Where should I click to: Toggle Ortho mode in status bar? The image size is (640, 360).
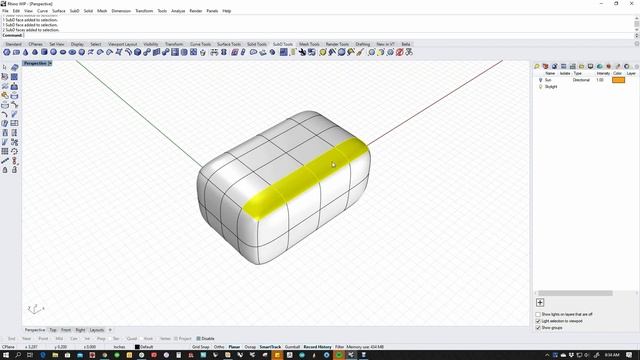pyautogui.click(x=219, y=347)
